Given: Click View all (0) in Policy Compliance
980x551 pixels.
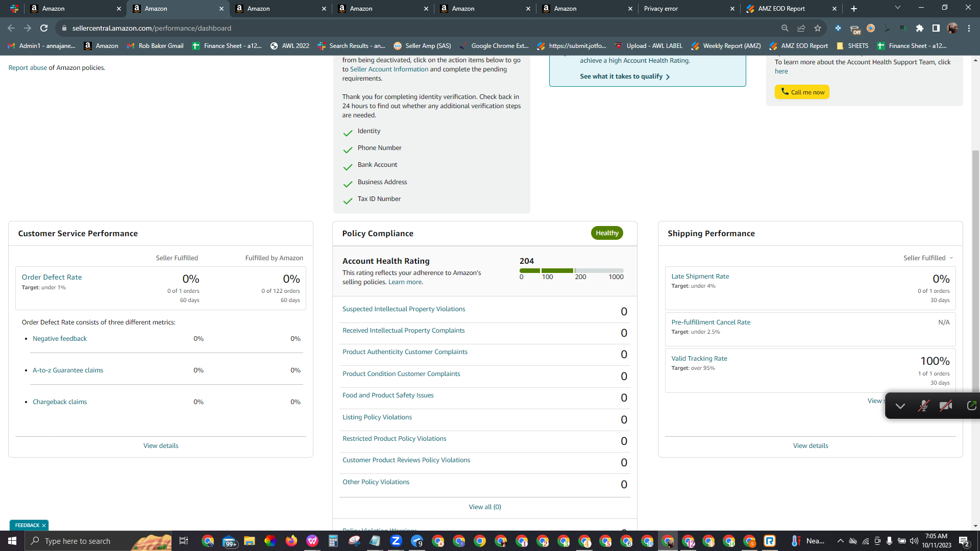Looking at the screenshot, I should click(x=485, y=507).
